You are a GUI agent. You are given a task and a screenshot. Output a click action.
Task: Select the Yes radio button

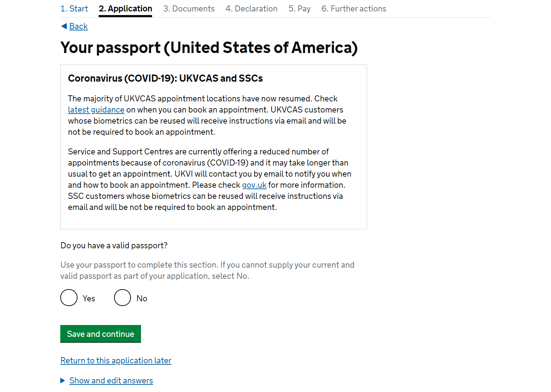[x=69, y=298]
